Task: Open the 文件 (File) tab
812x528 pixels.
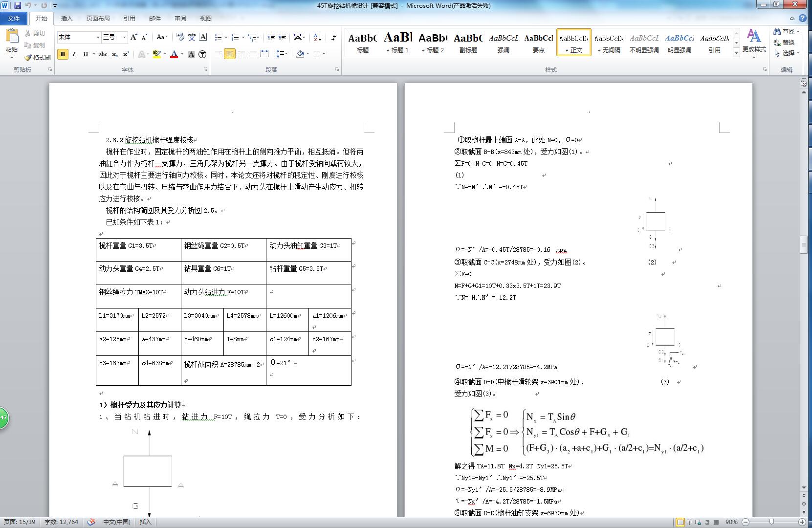Action: (x=14, y=18)
